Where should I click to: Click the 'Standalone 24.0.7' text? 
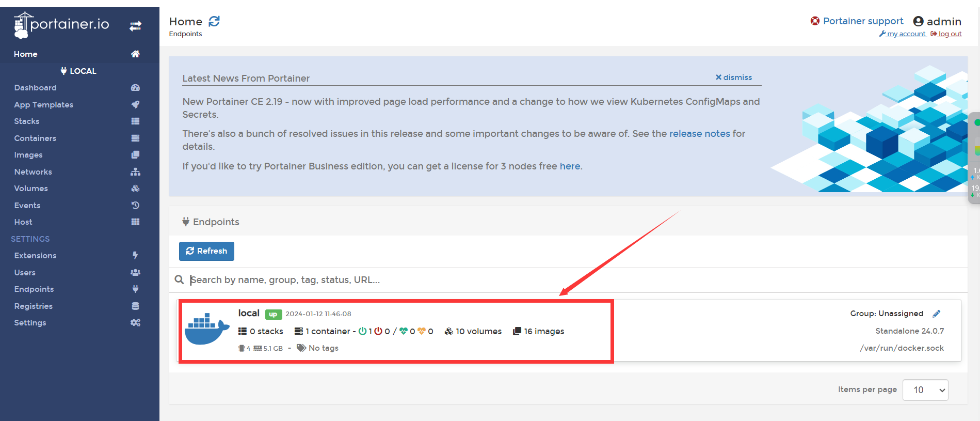910,331
